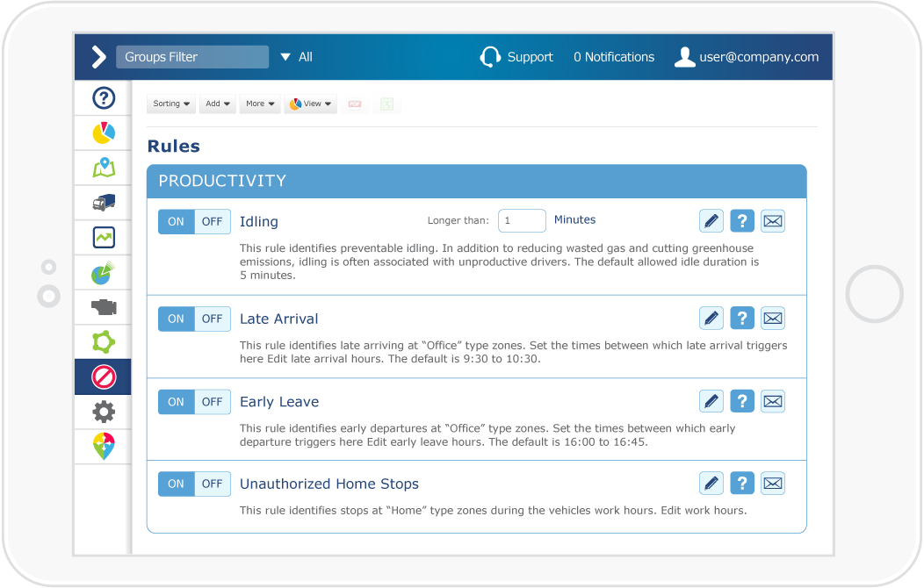Open the Help section icon in sidebar
Viewport: 924px width, 588px height.
point(104,97)
